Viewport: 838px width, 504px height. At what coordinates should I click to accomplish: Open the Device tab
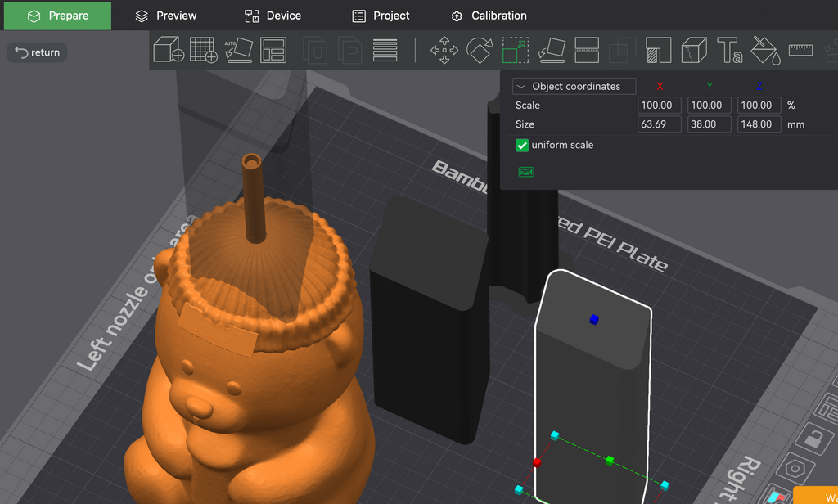pyautogui.click(x=273, y=16)
